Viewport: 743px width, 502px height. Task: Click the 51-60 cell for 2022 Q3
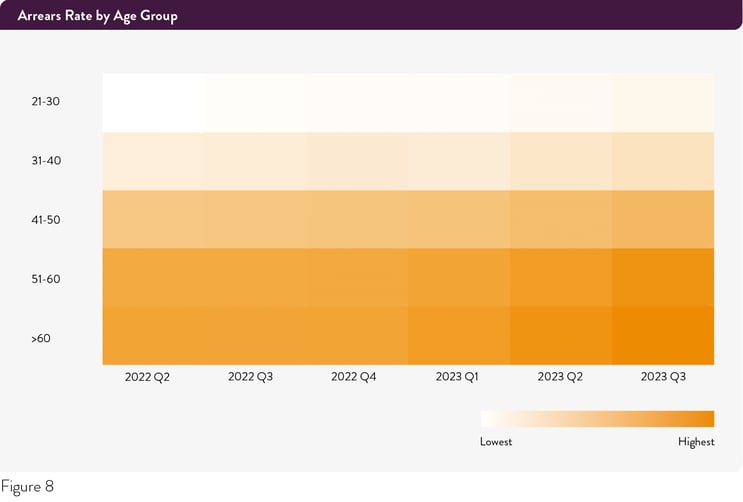(x=255, y=277)
